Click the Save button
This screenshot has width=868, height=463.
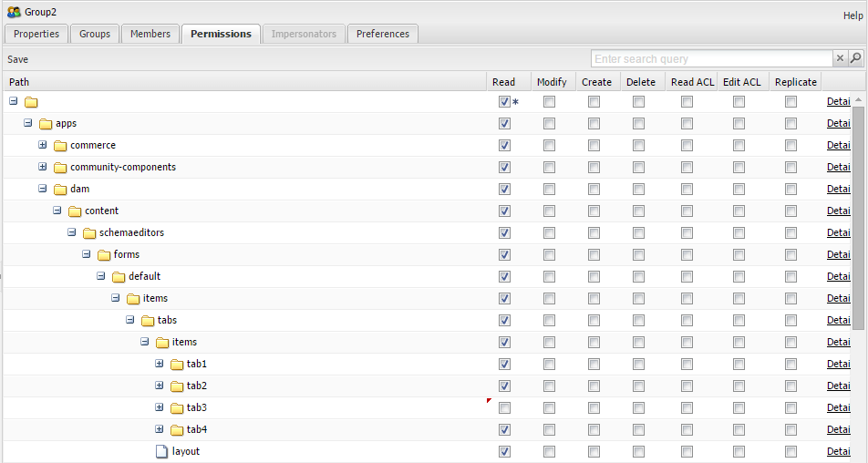(18, 59)
